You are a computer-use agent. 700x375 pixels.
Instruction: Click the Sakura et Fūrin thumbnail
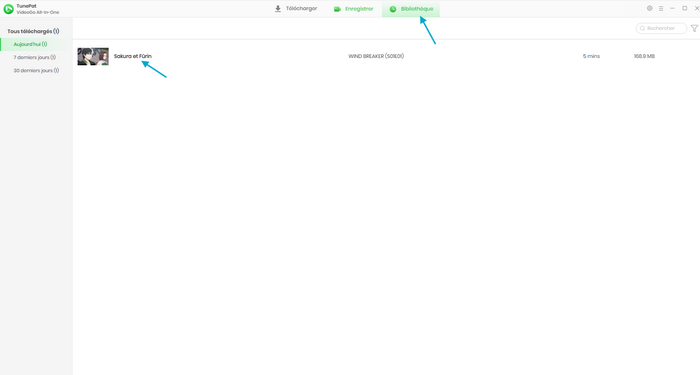[93, 56]
